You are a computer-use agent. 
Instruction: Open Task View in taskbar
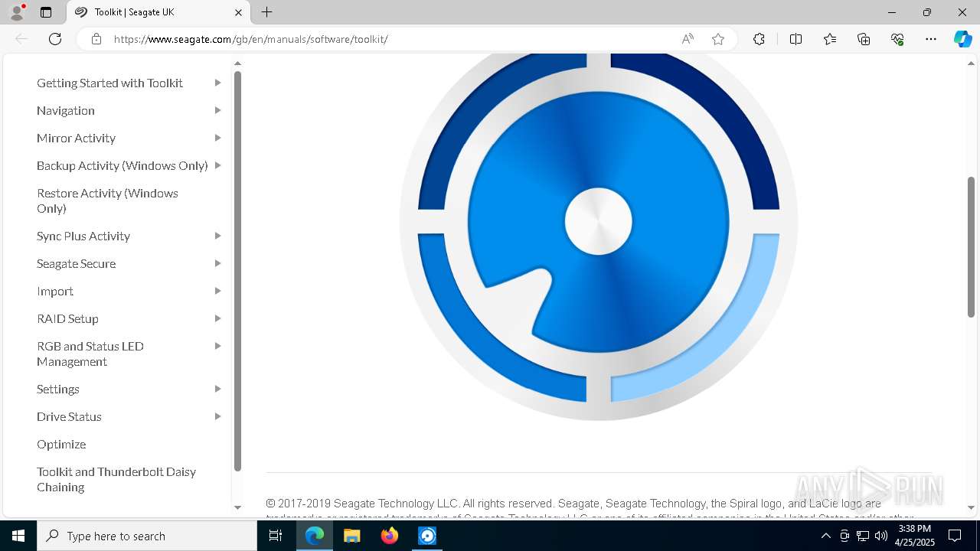coord(276,536)
